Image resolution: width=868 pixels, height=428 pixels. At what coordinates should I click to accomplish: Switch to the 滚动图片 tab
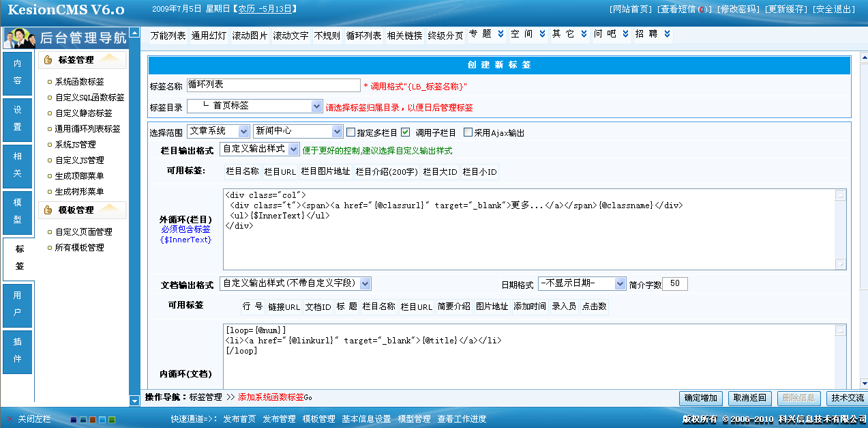point(250,35)
